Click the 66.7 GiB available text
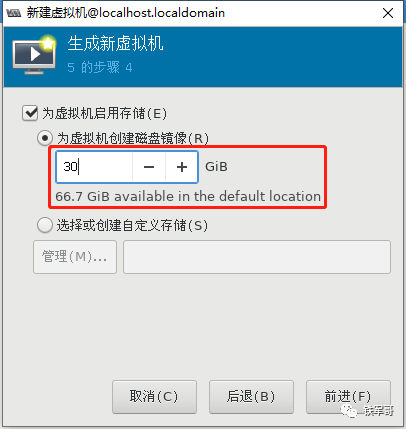This screenshot has height=429, width=406. [x=188, y=196]
